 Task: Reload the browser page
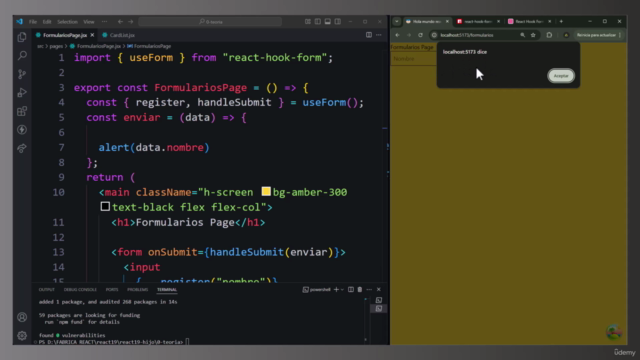[420, 35]
